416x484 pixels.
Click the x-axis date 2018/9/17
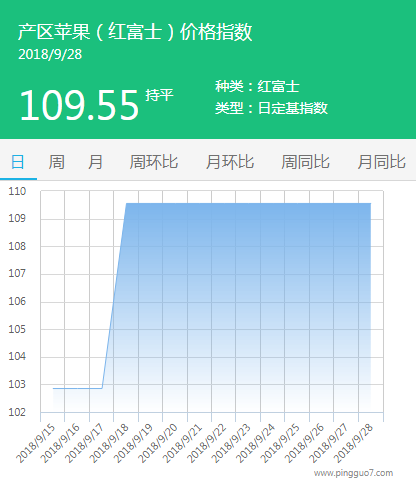(84, 443)
